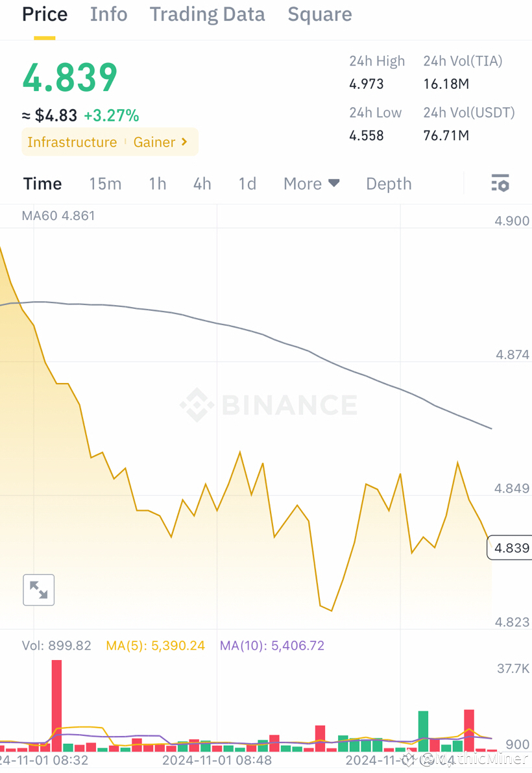Click the MA(5) volume indicator label
This screenshot has width=532, height=773.
(x=155, y=645)
